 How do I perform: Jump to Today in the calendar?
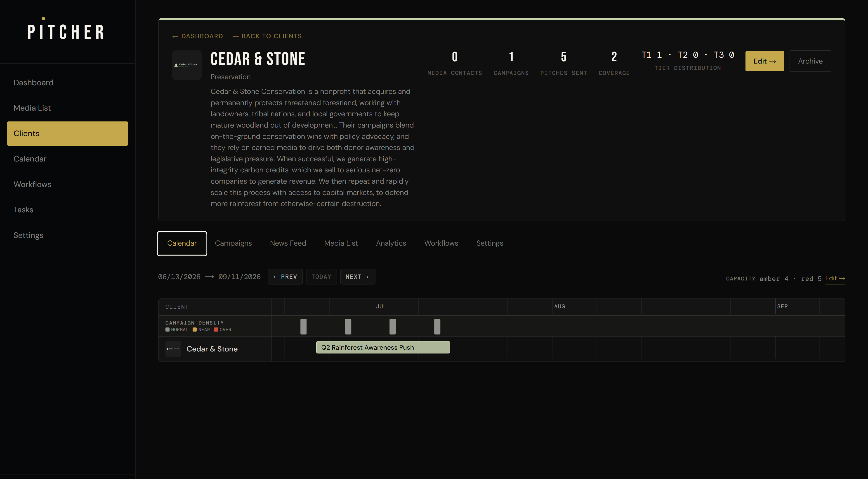[321, 276]
